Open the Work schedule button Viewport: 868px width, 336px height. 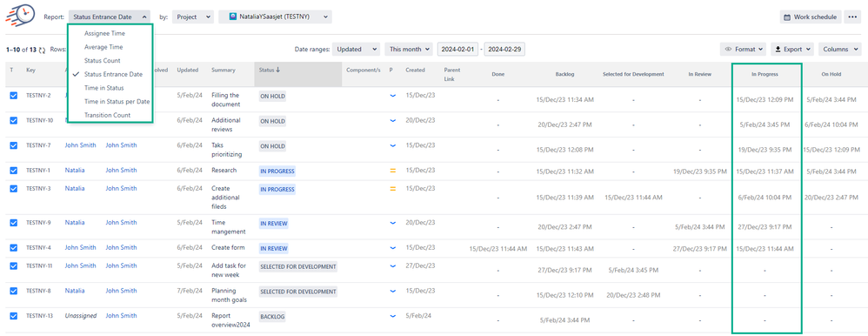(811, 17)
